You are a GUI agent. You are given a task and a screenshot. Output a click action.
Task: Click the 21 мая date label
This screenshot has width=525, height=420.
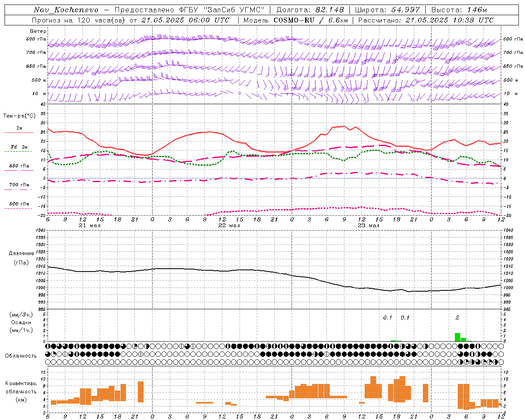(x=90, y=226)
